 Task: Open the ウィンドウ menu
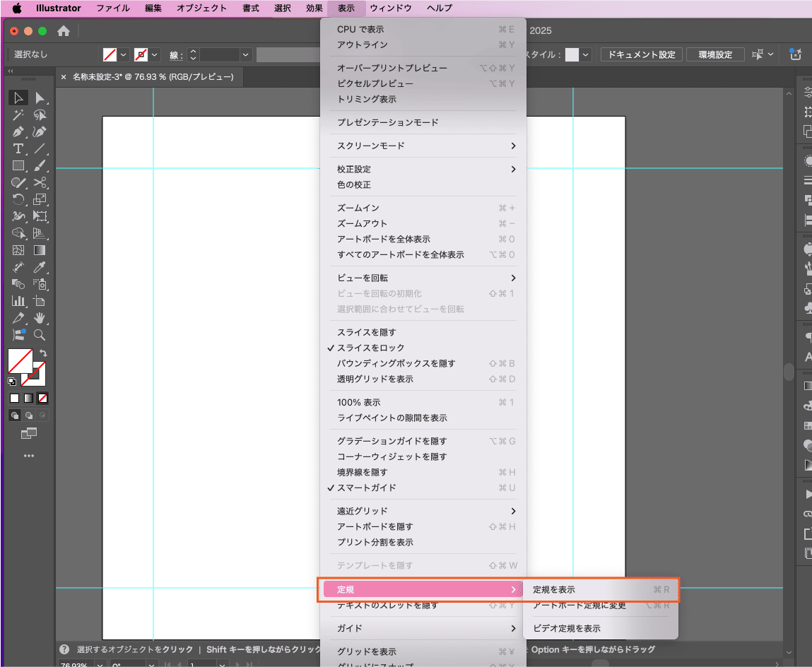pyautogui.click(x=391, y=8)
